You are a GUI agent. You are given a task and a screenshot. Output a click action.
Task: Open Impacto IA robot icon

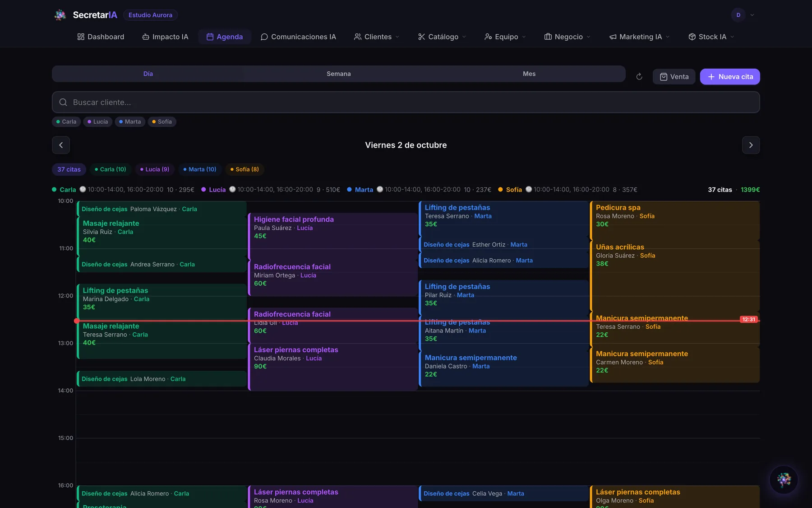pos(146,37)
